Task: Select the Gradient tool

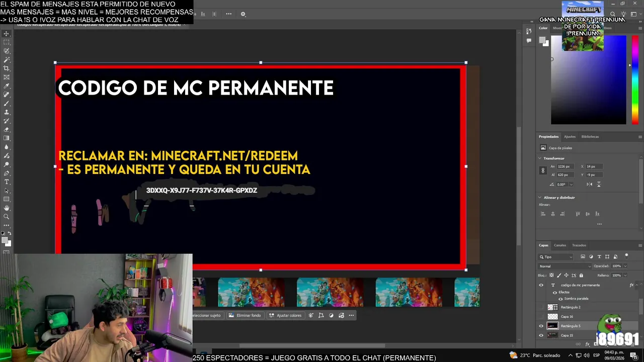Action: pos(7,138)
